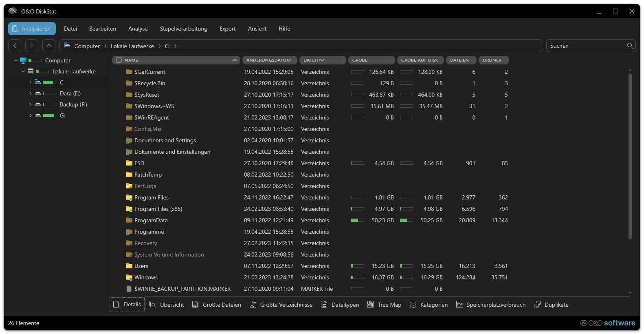This screenshot has width=644, height=334.
Task: Open the Bearbeiten menu
Action: pyautogui.click(x=103, y=29)
